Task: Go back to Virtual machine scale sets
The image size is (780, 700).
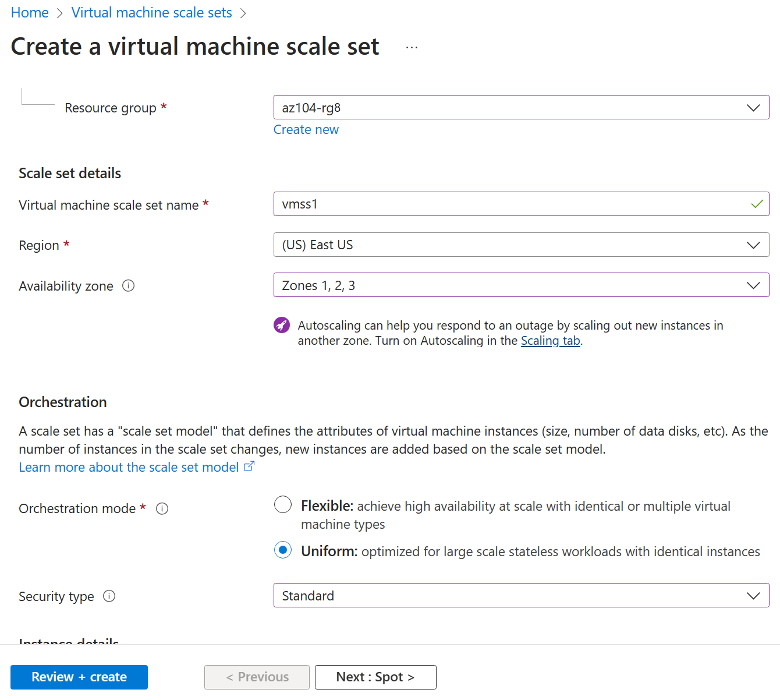Action: 151,12
